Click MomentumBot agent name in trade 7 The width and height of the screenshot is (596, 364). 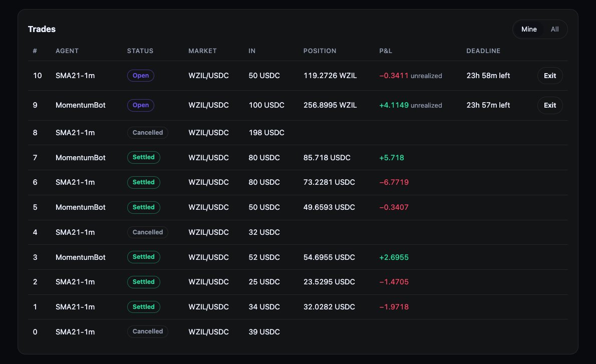[x=81, y=158]
